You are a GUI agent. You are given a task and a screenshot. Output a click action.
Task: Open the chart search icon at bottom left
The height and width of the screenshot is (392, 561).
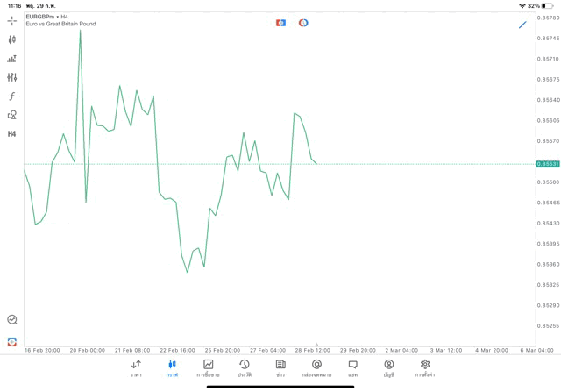tap(12, 320)
